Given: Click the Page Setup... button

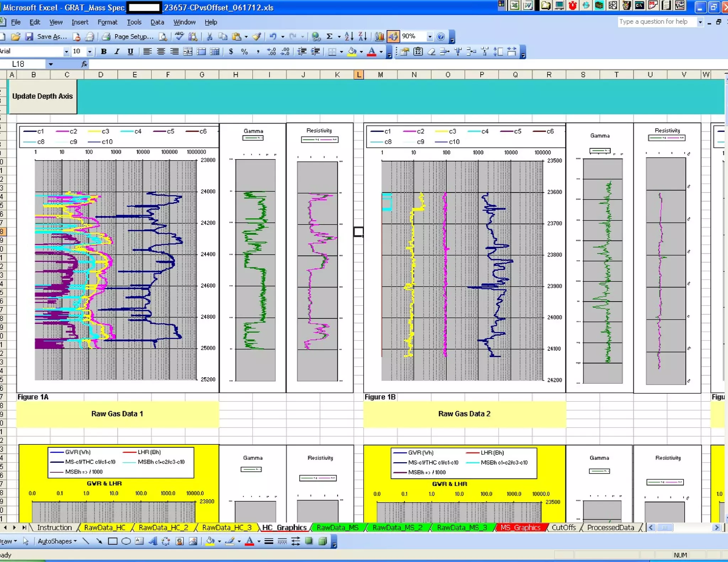Looking at the screenshot, I should [x=133, y=37].
